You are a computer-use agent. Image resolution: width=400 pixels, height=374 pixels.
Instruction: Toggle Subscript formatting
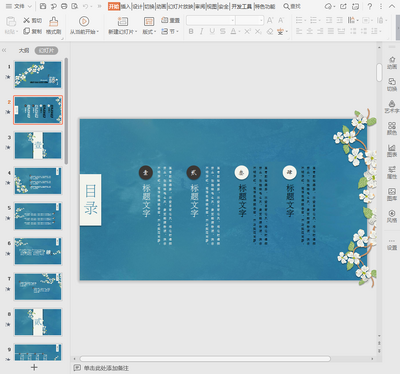pos(258,31)
